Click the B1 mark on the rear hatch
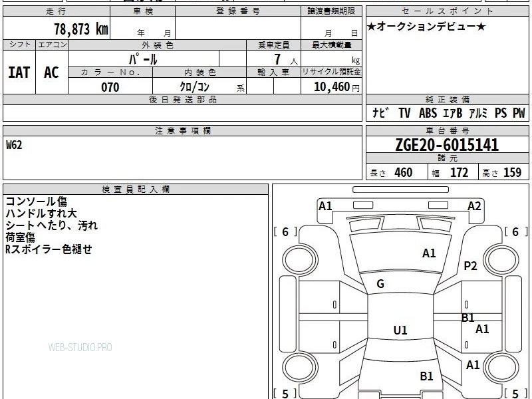The width and height of the screenshot is (532, 399). (426, 376)
